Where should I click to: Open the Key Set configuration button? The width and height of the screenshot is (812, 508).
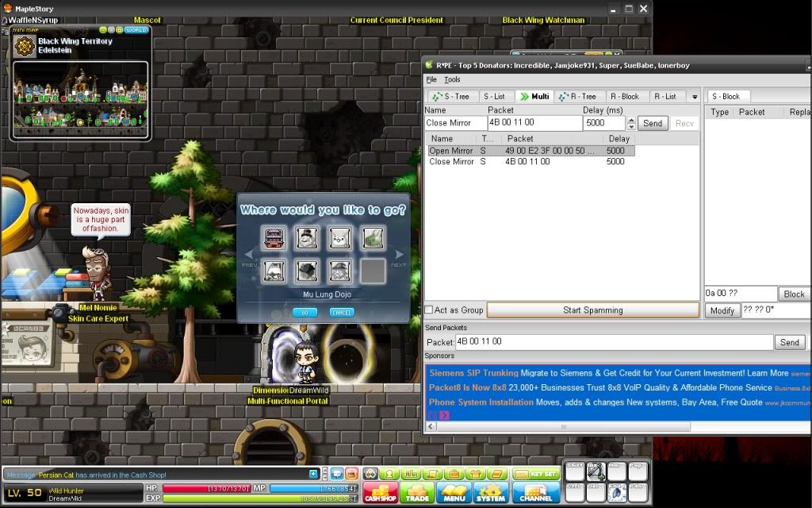536,474
